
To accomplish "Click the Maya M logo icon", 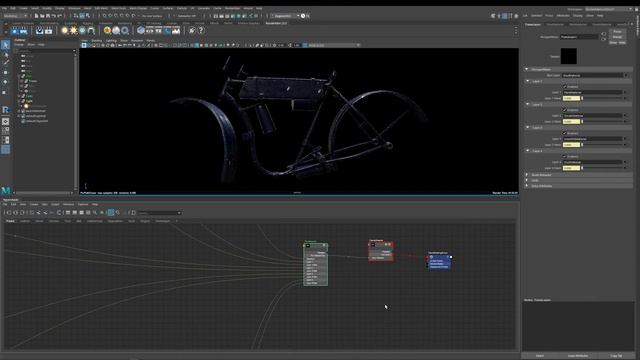I will point(6,190).
